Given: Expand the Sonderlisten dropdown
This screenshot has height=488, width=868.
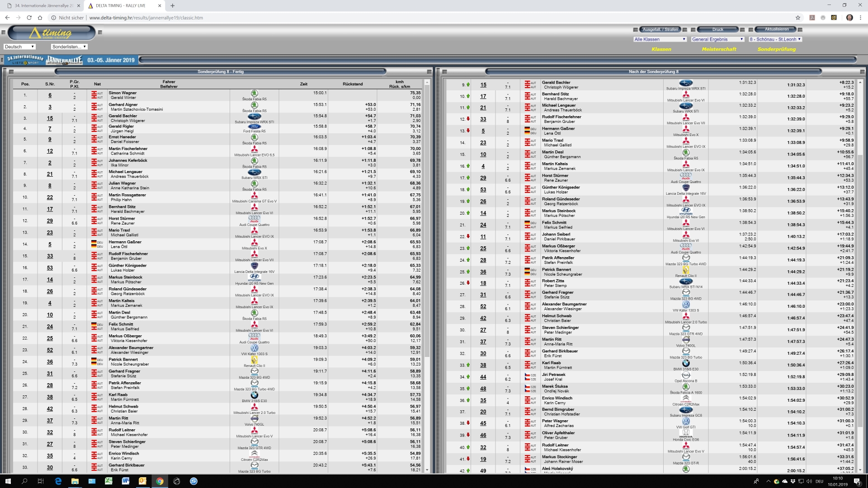Looking at the screenshot, I should 69,47.
